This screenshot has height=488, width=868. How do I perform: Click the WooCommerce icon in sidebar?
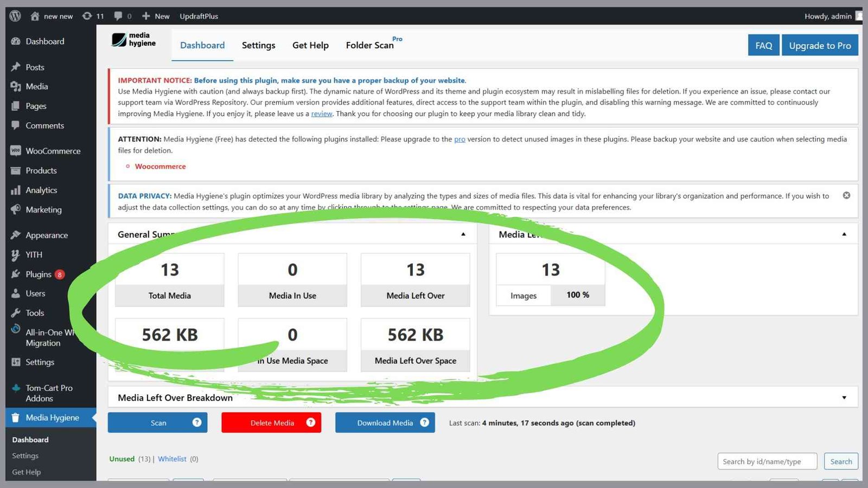[16, 151]
